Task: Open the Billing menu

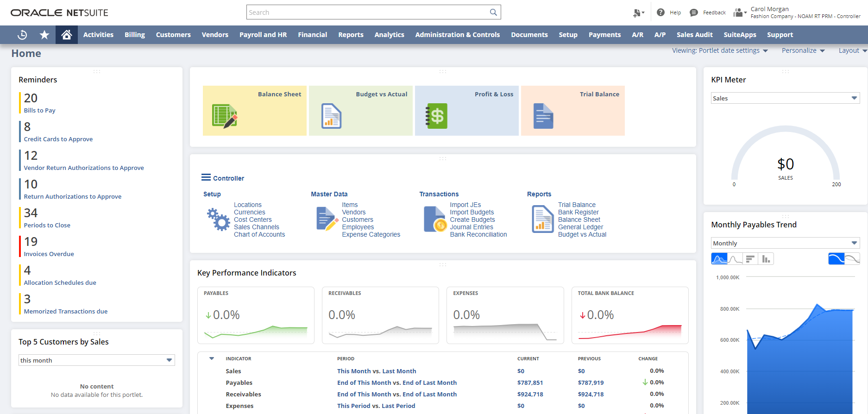Action: [135, 35]
